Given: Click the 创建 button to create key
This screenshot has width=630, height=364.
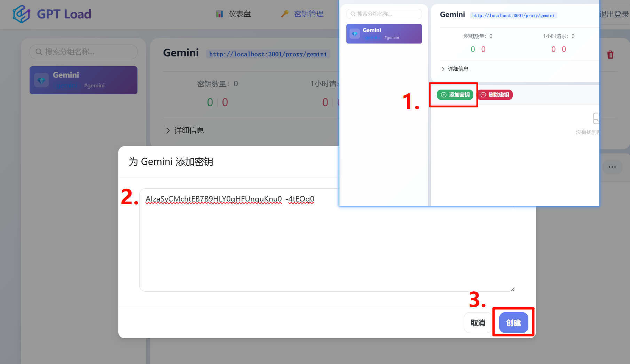Looking at the screenshot, I should tap(513, 323).
